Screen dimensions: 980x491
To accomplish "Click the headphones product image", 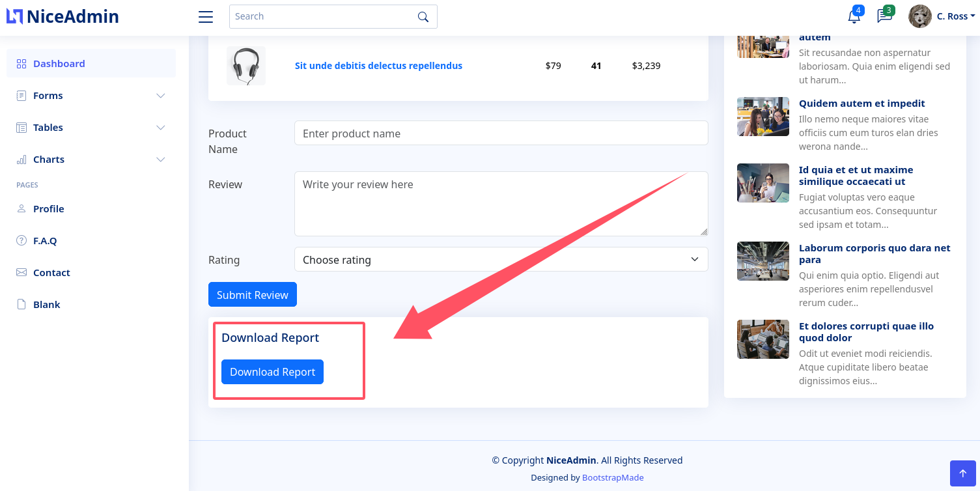I will [x=246, y=66].
